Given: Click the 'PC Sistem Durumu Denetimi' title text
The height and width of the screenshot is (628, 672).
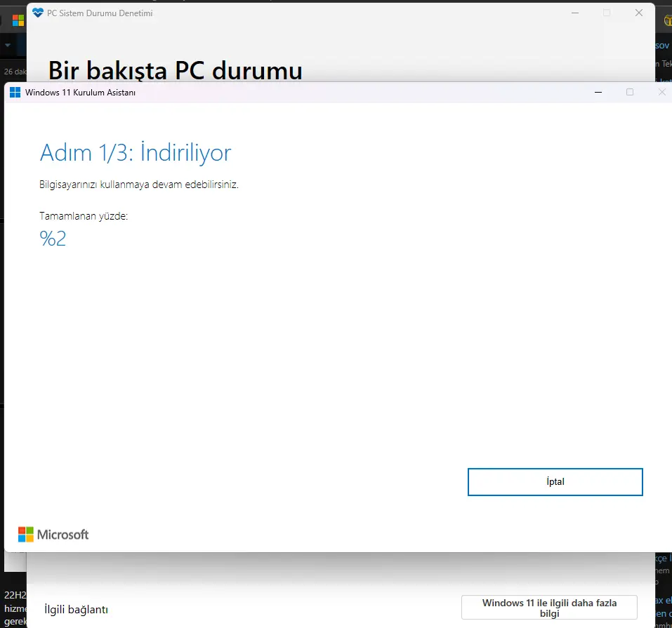Looking at the screenshot, I should coord(100,13).
